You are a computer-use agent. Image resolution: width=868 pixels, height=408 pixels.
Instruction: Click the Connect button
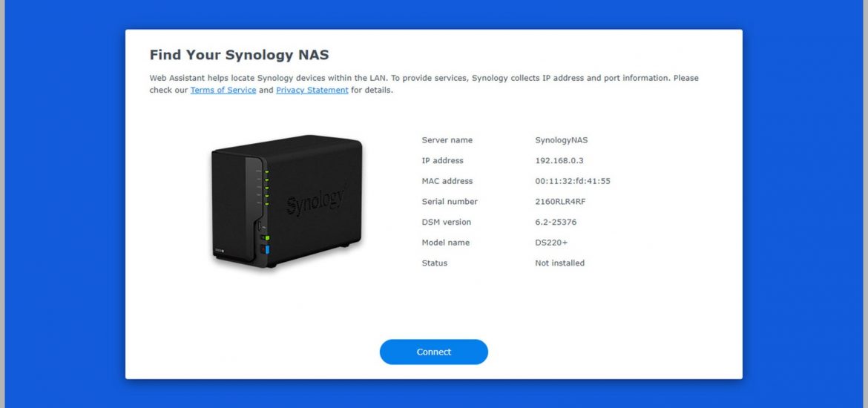(433, 352)
